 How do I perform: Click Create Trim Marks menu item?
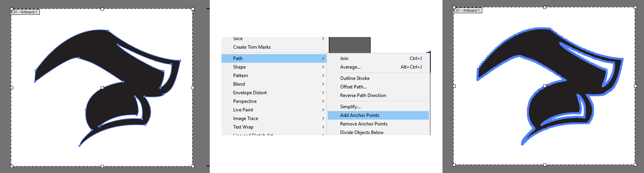pyautogui.click(x=252, y=47)
